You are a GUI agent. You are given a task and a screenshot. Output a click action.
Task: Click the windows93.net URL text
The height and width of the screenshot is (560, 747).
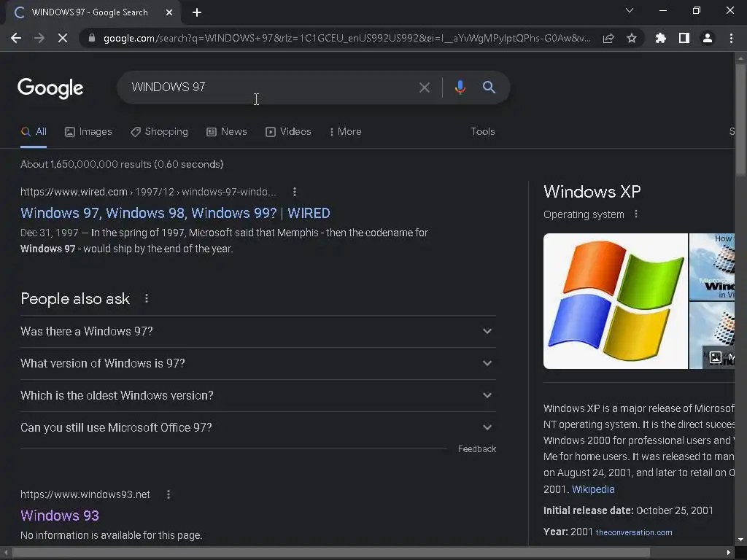(85, 495)
